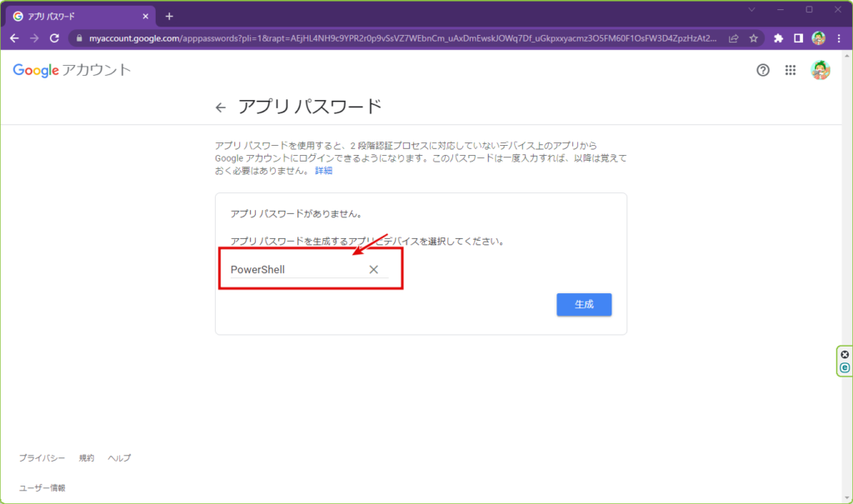Screen dimensions: 853x504
Task: Open the Google help question icon
Action: pyautogui.click(x=763, y=70)
